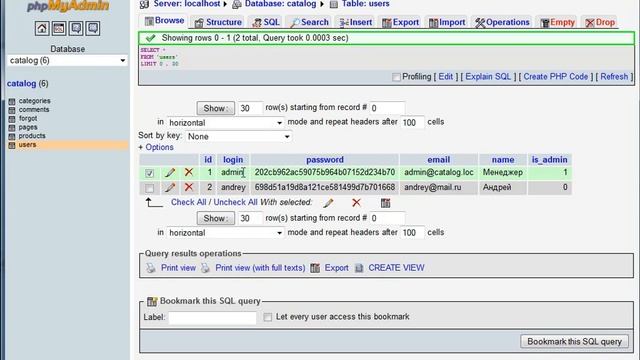Click the database icon in breadcrumb
This screenshot has height=360, width=640.
[x=236, y=4]
